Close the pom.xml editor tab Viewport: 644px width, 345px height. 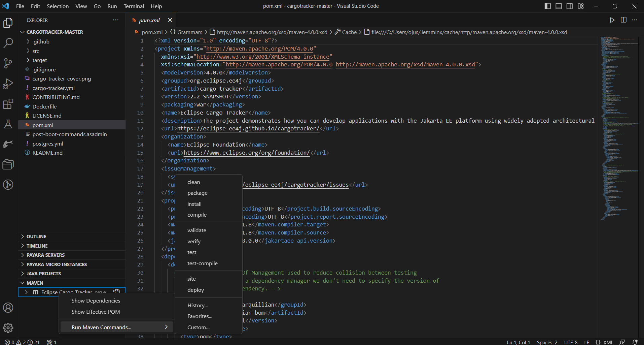170,20
